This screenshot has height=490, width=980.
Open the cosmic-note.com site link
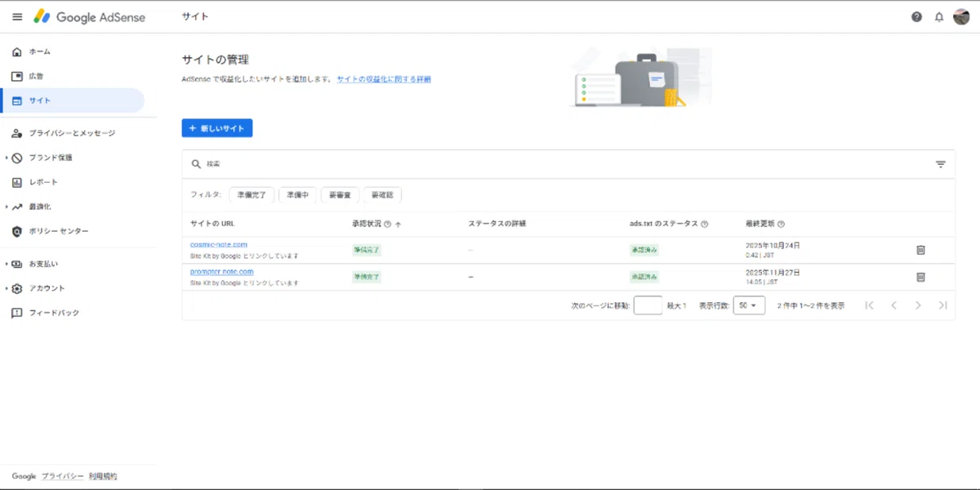(219, 244)
